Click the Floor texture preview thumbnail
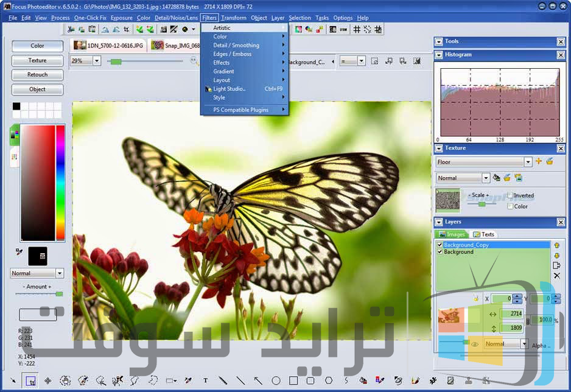The height and width of the screenshot is (392, 571). 448,200
